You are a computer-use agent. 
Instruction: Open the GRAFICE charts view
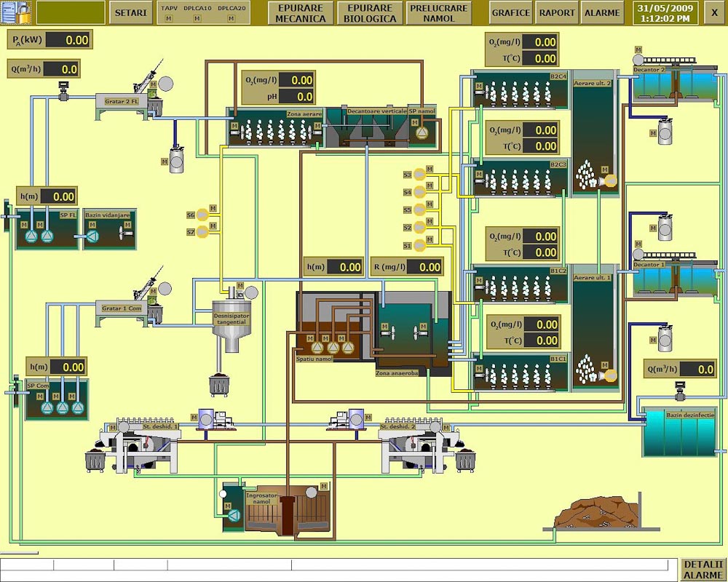tap(510, 13)
